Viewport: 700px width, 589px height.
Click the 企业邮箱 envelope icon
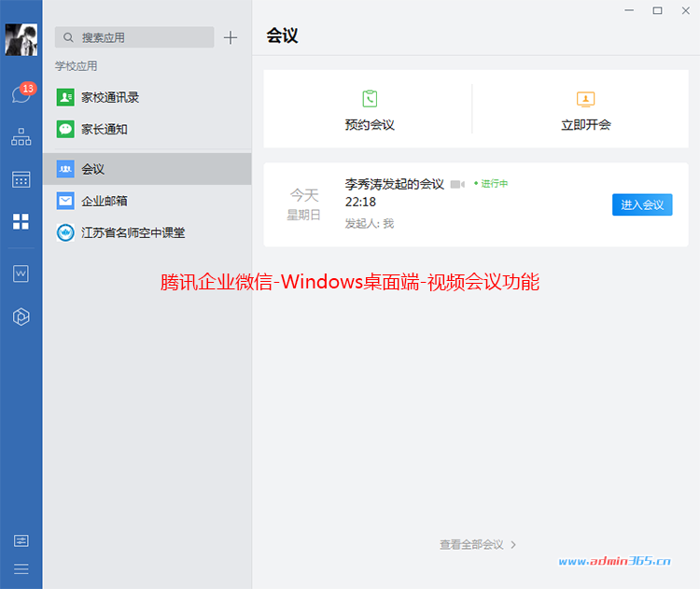pyautogui.click(x=65, y=201)
